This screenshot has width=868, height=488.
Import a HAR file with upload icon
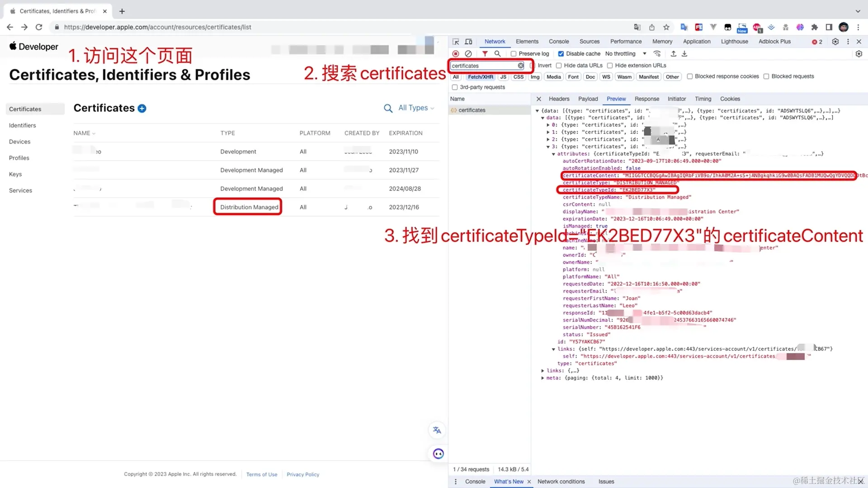(673, 54)
